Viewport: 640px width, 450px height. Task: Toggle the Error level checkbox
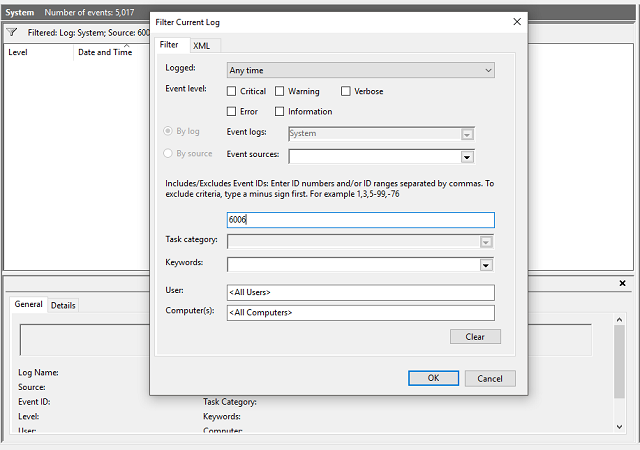232,111
